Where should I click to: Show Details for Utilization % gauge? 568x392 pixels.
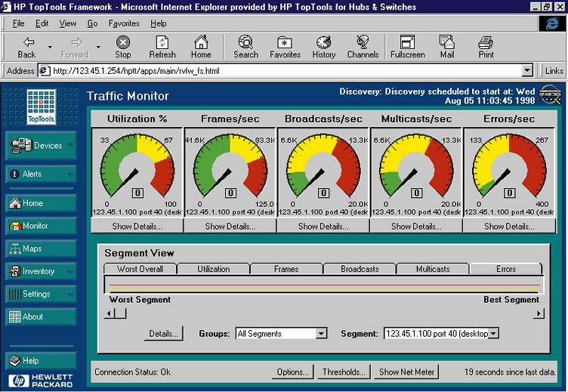[137, 227]
